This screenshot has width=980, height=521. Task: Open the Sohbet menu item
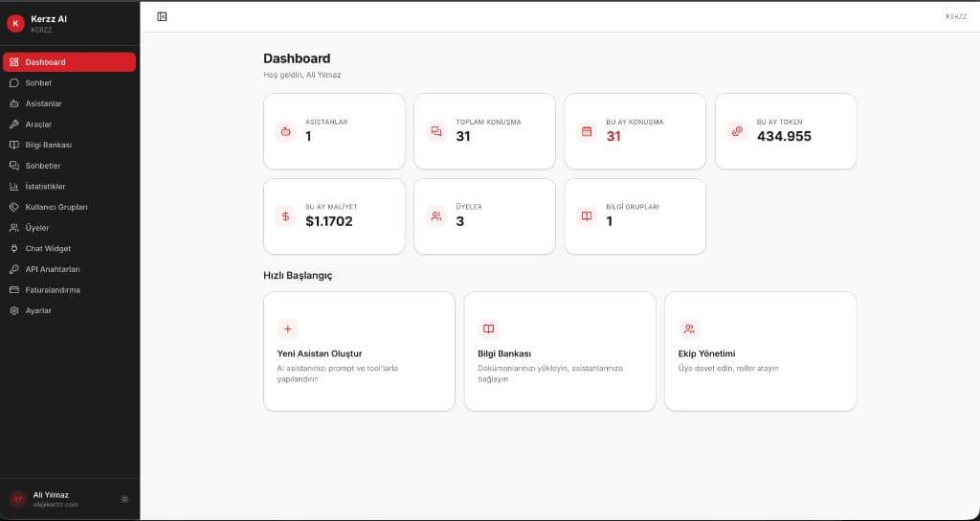click(69, 83)
